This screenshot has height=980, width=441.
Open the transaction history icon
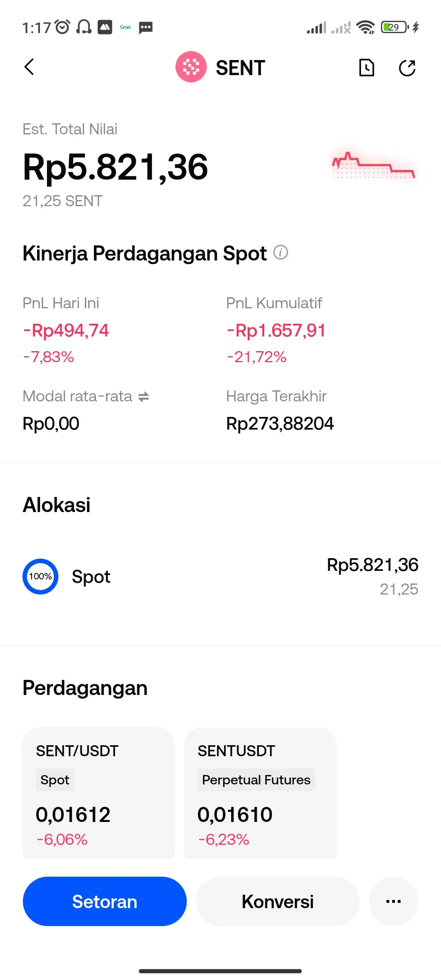[x=366, y=68]
